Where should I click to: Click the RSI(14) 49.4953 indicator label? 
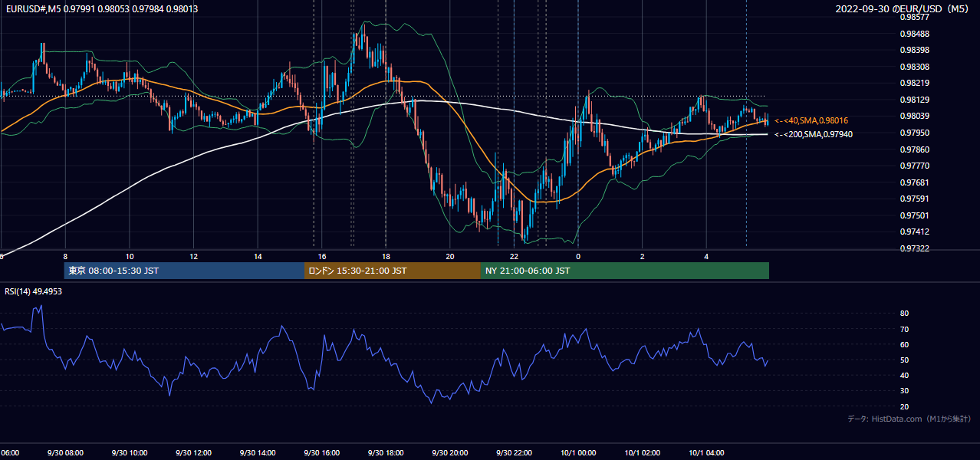[34, 291]
